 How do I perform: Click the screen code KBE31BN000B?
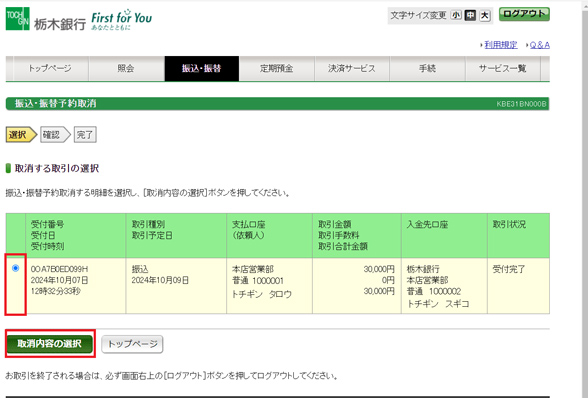point(521,104)
